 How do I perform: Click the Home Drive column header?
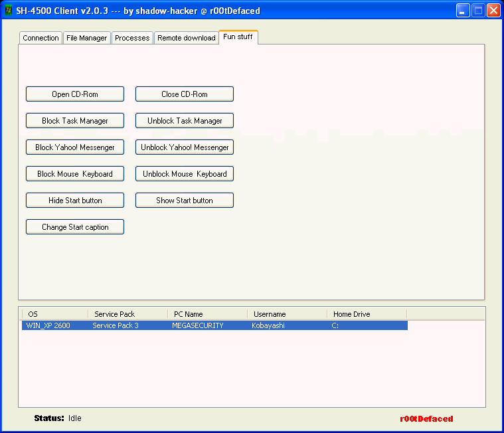click(x=367, y=314)
